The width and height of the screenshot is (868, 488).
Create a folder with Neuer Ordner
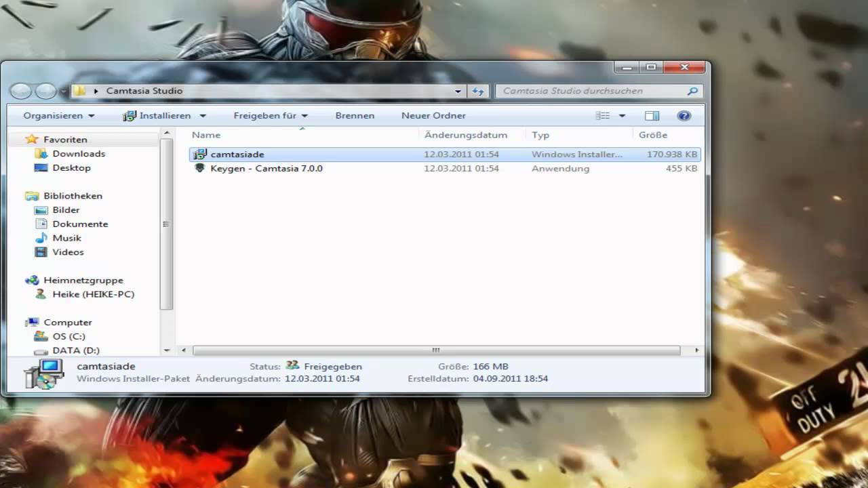433,116
